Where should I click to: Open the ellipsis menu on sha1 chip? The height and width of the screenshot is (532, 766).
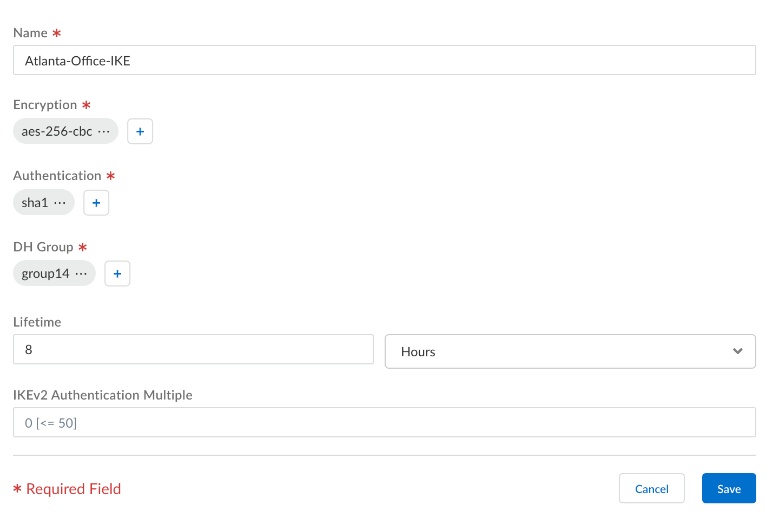click(60, 203)
